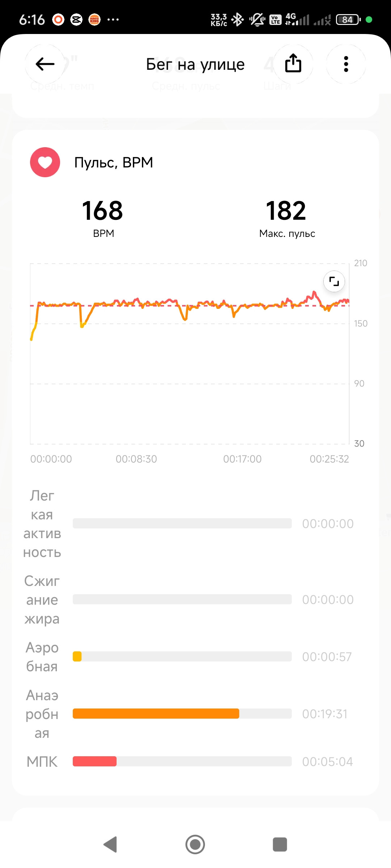Tap the Bluetooth status icon
391x868 pixels.
tap(237, 20)
